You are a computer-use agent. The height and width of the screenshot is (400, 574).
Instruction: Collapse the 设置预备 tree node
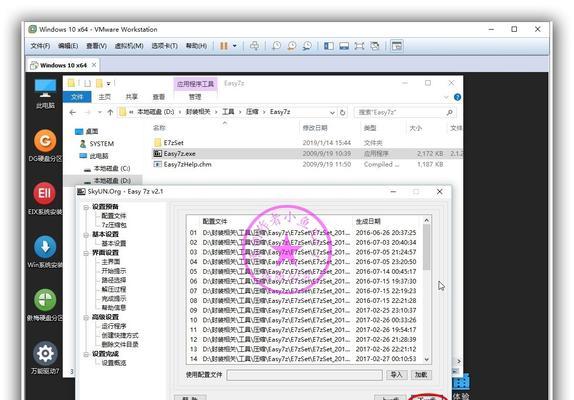[86, 207]
